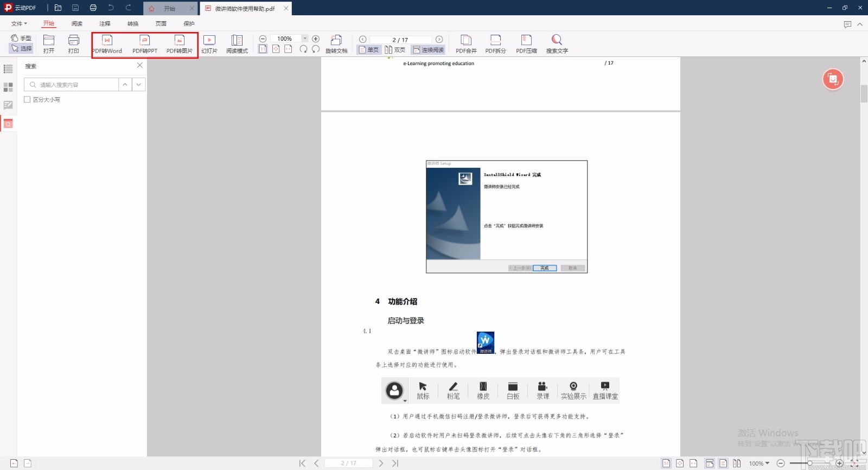Select the 开始 ribbon tab

[49, 23]
